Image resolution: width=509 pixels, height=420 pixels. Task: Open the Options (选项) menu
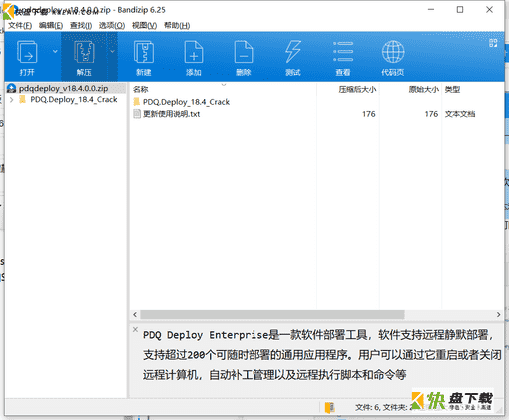pyautogui.click(x=112, y=26)
